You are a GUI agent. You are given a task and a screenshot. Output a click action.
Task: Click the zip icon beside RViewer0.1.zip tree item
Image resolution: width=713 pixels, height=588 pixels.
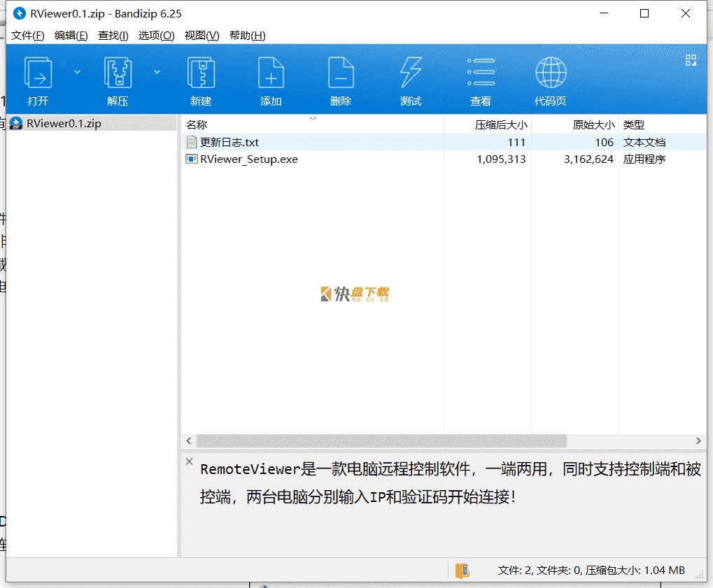16,123
